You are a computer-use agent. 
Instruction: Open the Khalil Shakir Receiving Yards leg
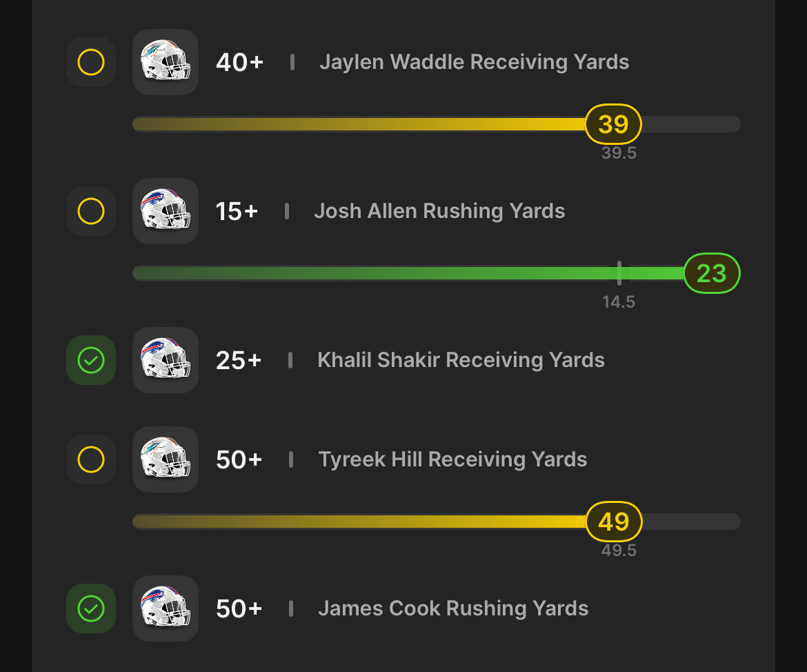tap(461, 360)
